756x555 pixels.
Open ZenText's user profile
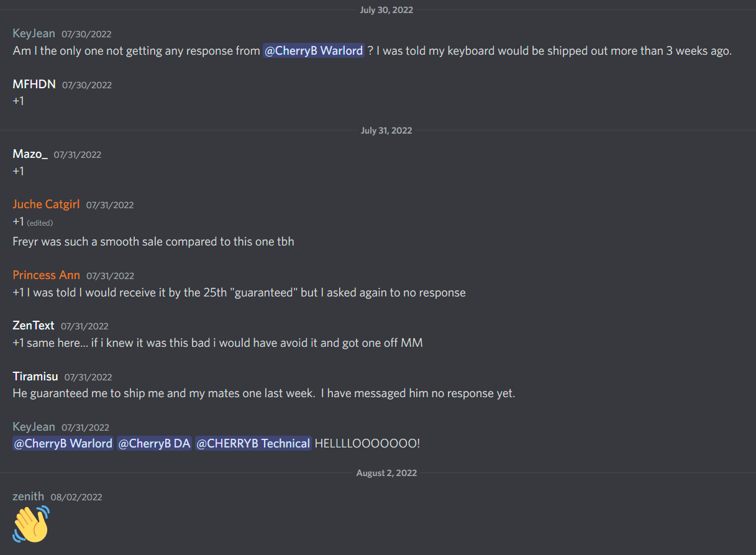pos(34,325)
